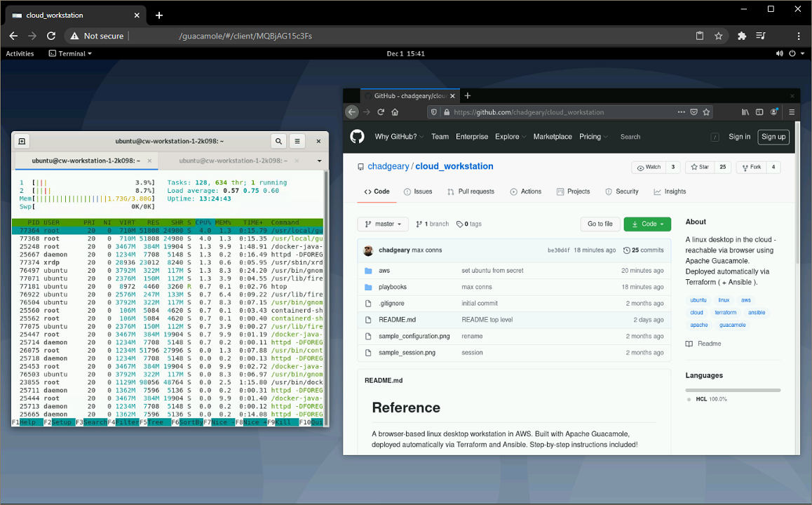Toggle Firefox sidebars icon
Viewport: 812px width, 505px height.
coord(759,112)
